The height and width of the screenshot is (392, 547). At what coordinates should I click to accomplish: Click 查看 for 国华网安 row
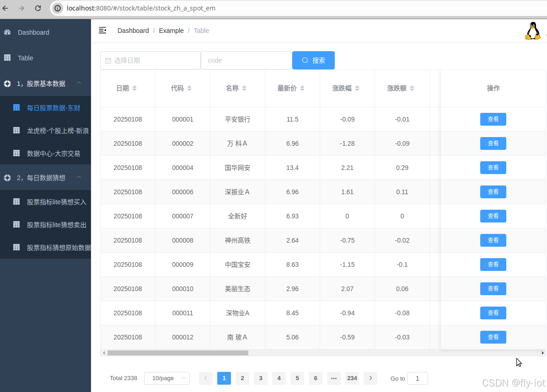pyautogui.click(x=493, y=168)
